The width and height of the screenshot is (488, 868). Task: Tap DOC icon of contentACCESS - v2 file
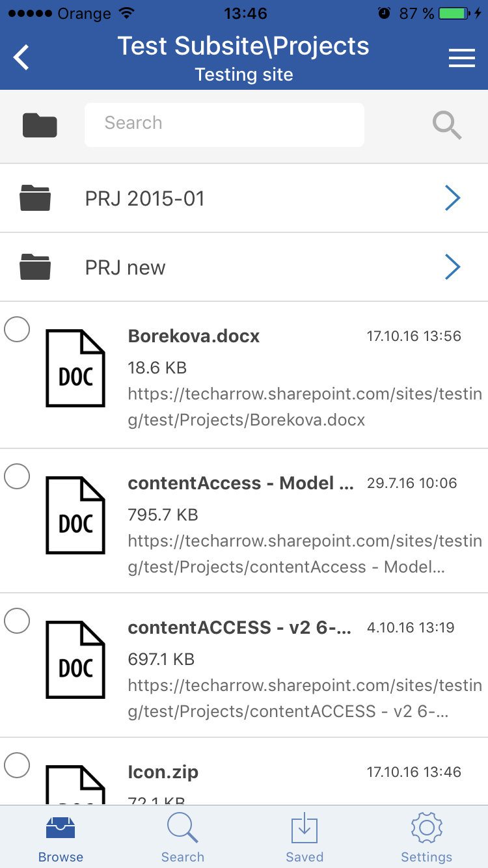pos(75,660)
